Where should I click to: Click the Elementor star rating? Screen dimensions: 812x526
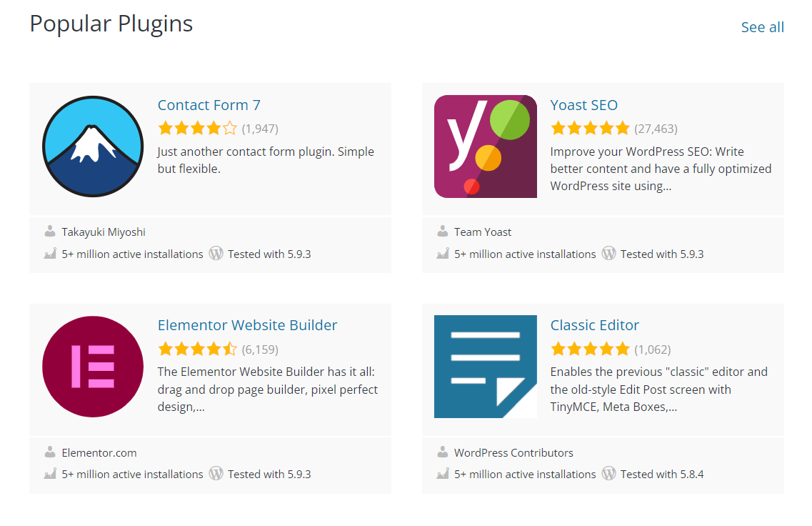click(197, 349)
